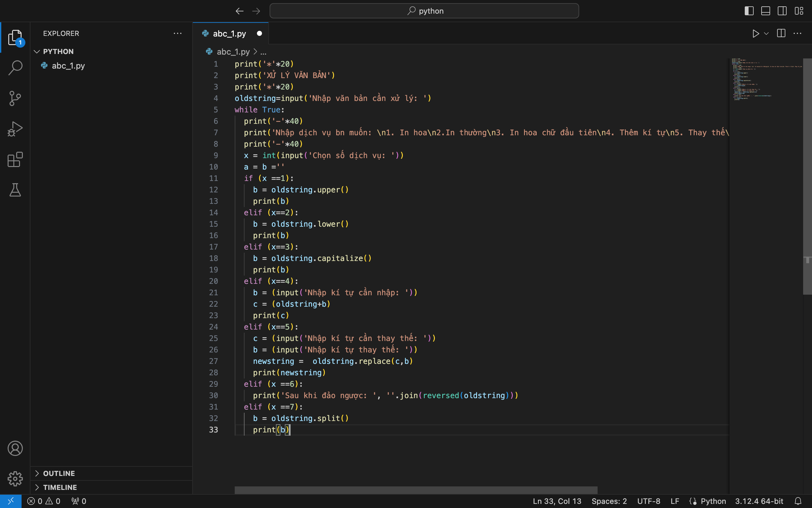The width and height of the screenshot is (812, 508).
Task: Open the run button dropdown arrow
Action: pyautogui.click(x=766, y=34)
